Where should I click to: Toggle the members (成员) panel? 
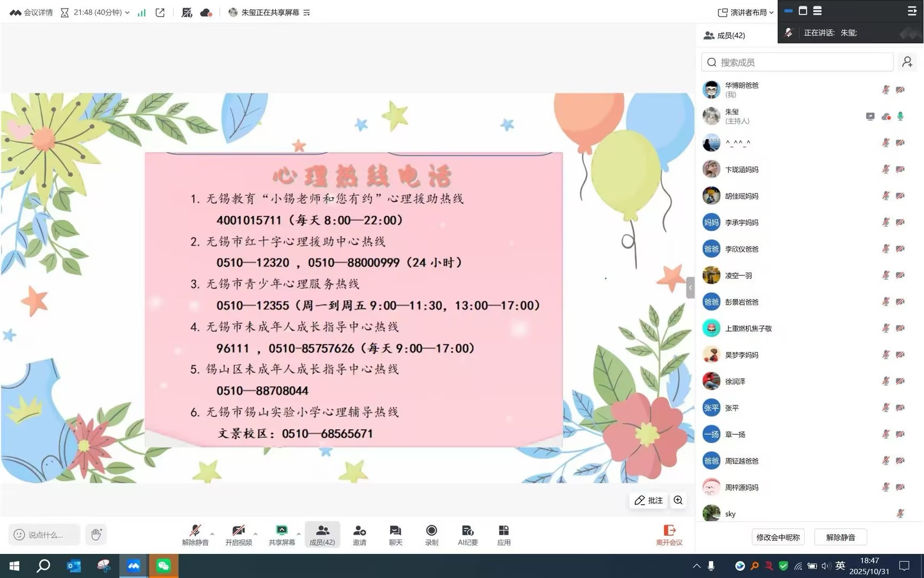[322, 534]
